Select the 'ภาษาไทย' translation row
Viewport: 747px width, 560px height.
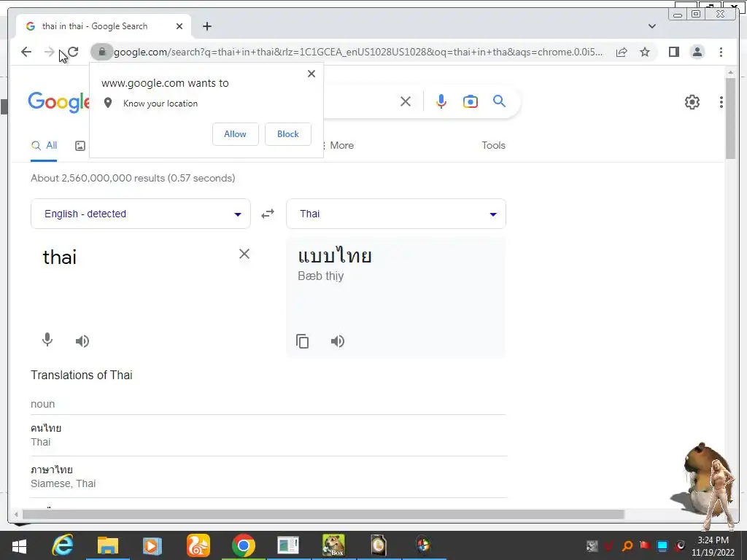coord(268,477)
